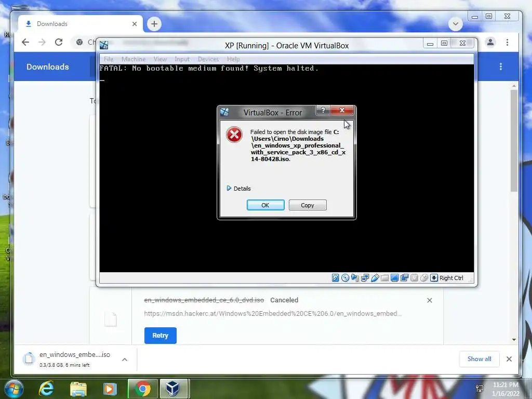Click the optical disk icon in VirtualBox status bar

point(345,278)
